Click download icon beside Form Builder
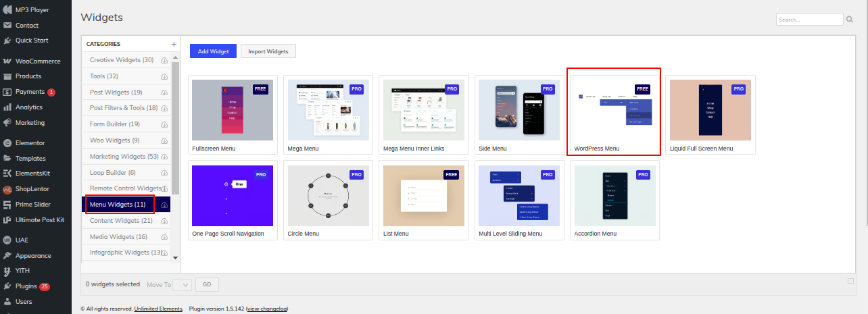Screen dimensions: 868x314 tap(164, 125)
